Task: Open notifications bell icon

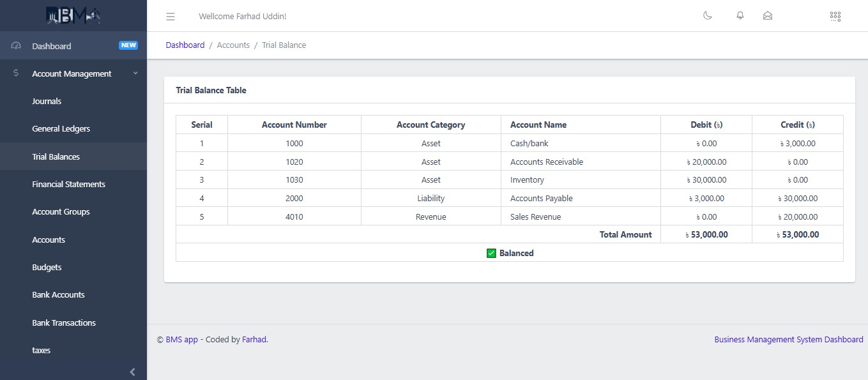Action: click(x=740, y=15)
